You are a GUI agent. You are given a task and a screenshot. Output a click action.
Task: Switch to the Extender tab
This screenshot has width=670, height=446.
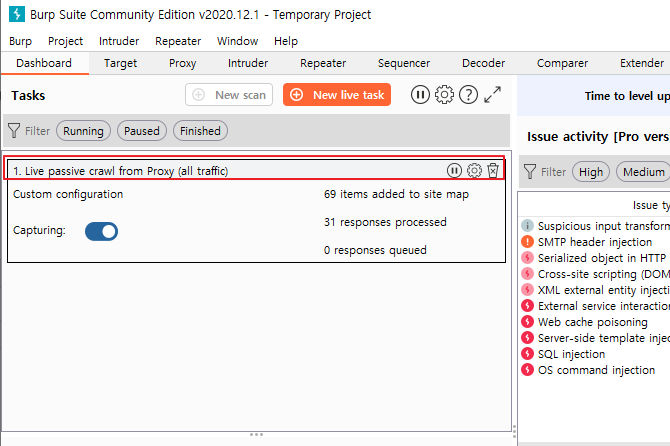(x=642, y=63)
